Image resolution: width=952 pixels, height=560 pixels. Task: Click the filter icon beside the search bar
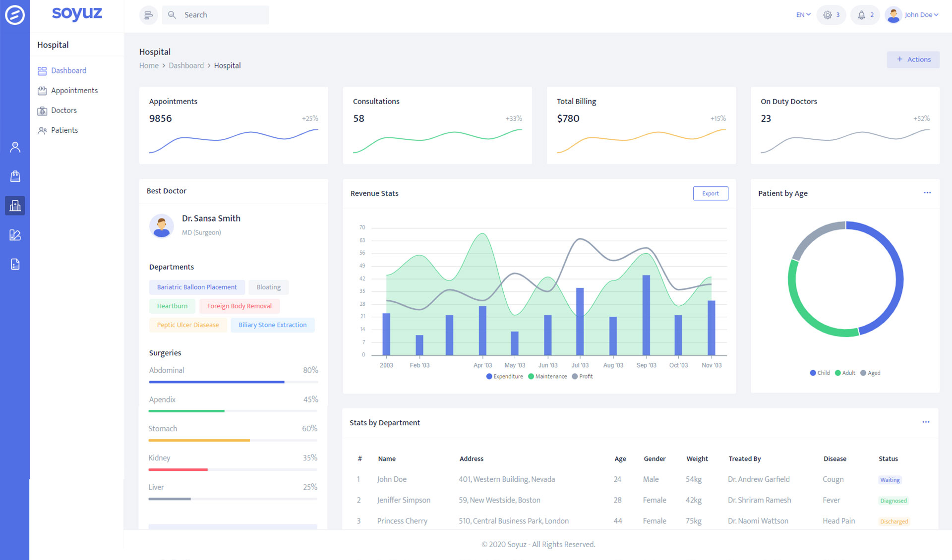[x=148, y=15]
